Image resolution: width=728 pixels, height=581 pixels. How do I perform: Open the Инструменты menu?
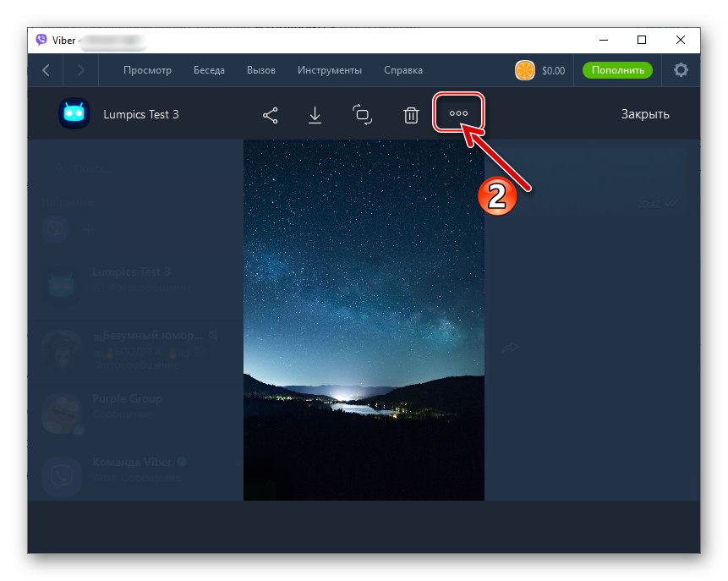(329, 70)
